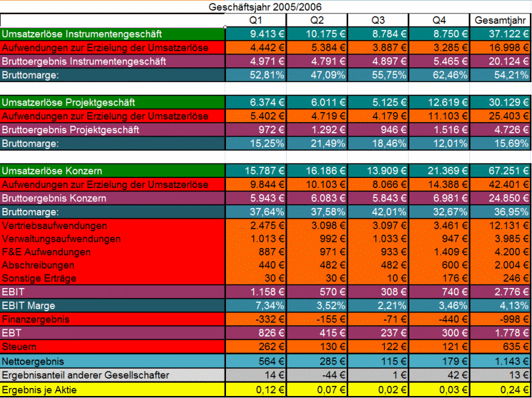
Task: Select the margin cell 36,95%
Action: [501, 212]
